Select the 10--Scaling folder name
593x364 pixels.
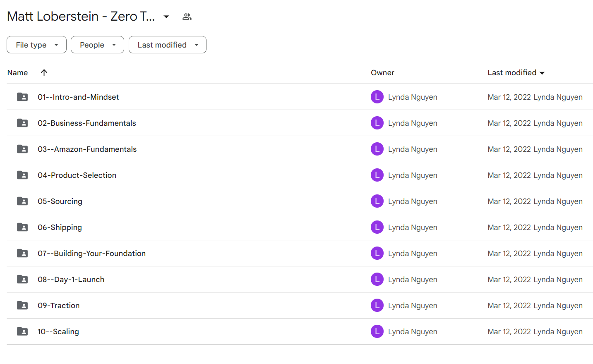pyautogui.click(x=58, y=331)
